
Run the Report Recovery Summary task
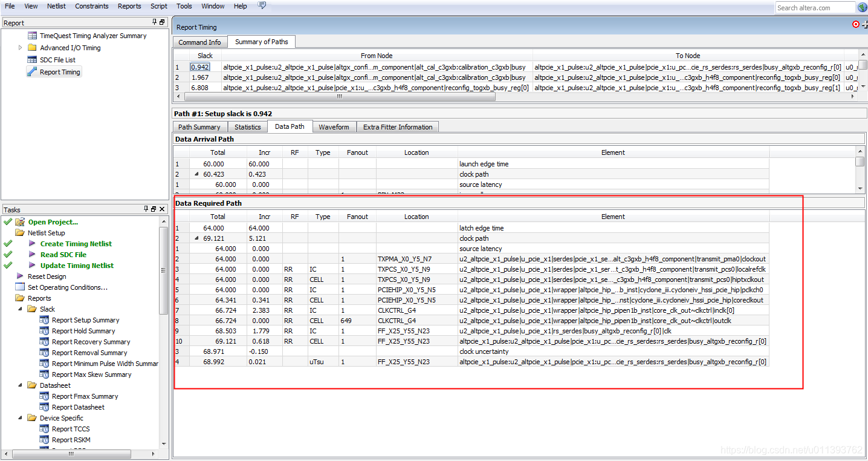point(89,341)
